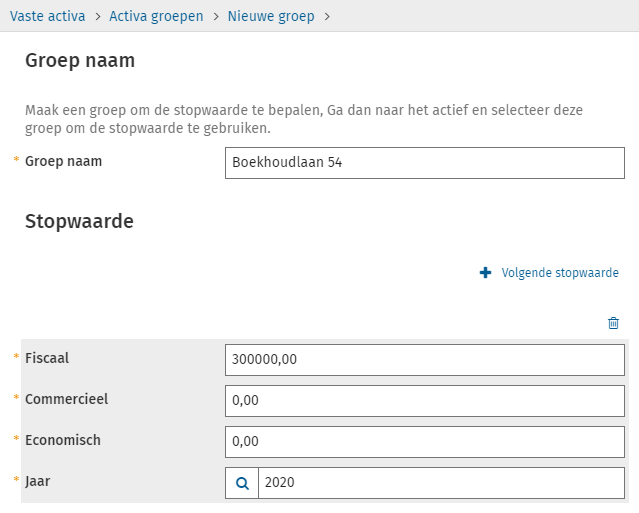Click the Fiscaal amount field

coord(425,360)
